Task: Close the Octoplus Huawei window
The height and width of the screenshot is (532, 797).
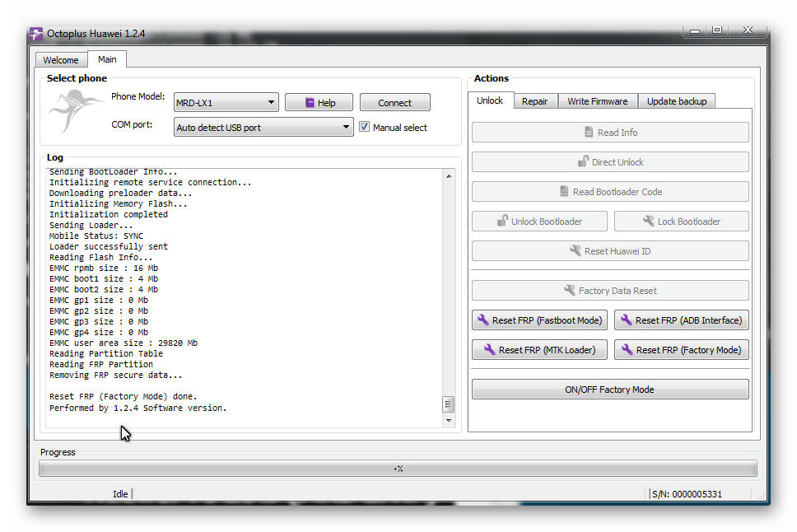Action: pyautogui.click(x=748, y=30)
